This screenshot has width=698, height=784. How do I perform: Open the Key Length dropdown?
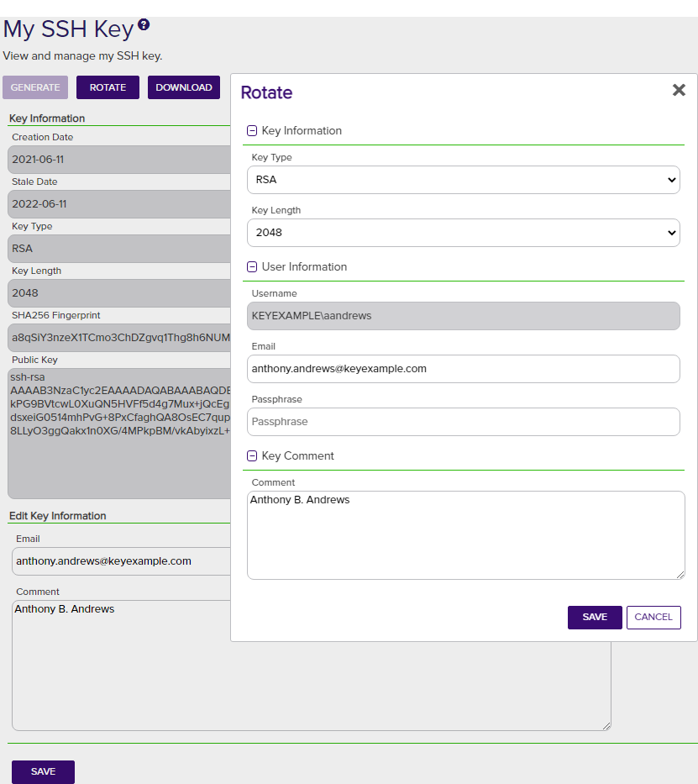click(x=463, y=233)
